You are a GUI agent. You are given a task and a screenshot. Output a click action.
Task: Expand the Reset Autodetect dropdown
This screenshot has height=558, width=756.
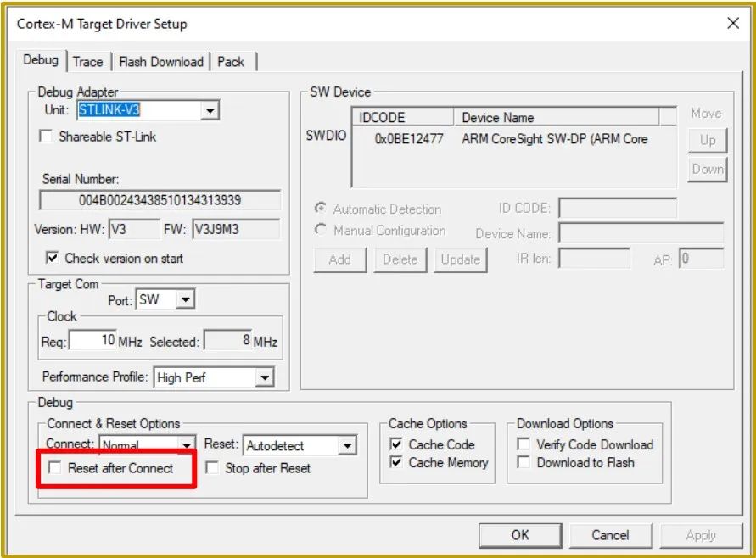[346, 445]
